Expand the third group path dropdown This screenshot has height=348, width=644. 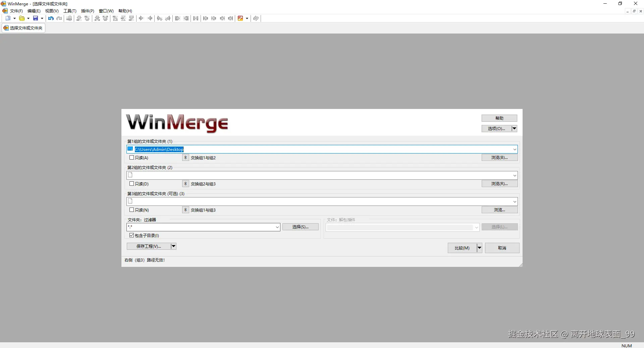click(515, 201)
